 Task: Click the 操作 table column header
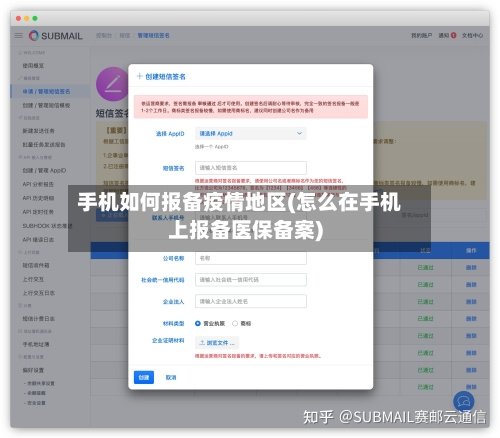pos(471,250)
